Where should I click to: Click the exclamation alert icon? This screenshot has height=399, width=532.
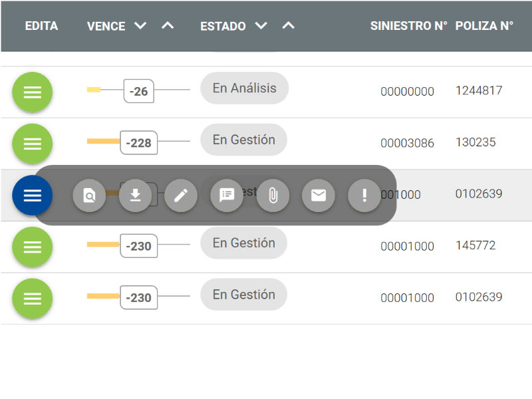[x=364, y=196]
